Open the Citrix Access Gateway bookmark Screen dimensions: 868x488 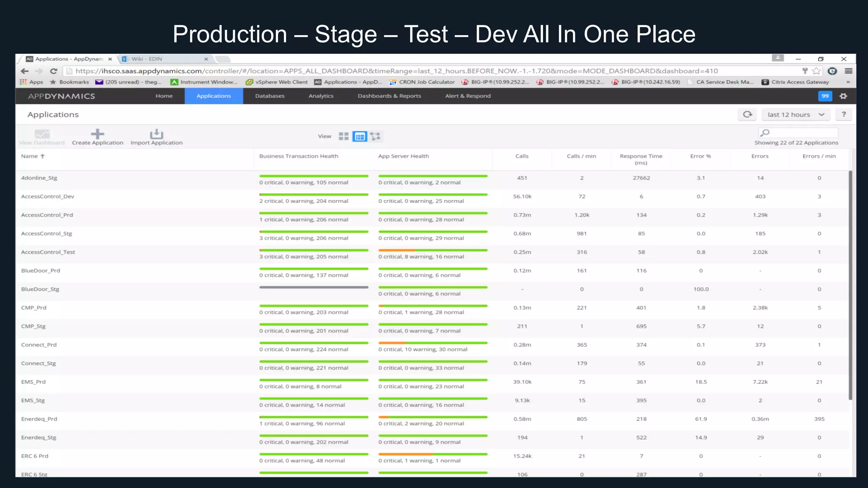pyautogui.click(x=795, y=82)
